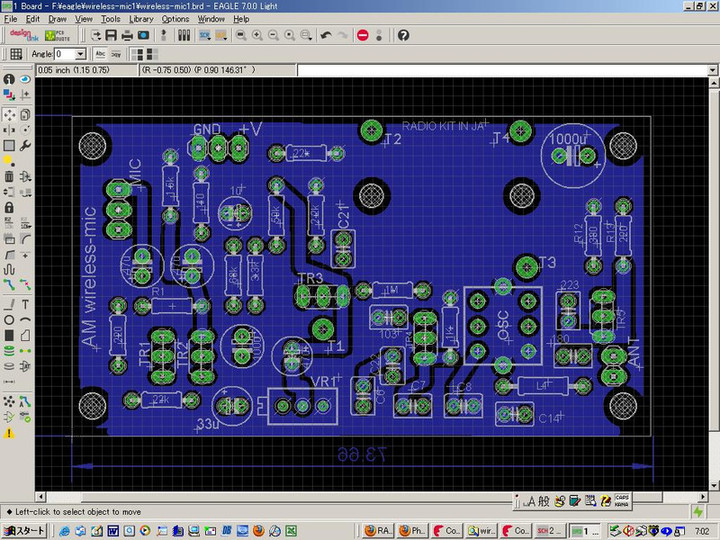The width and height of the screenshot is (720, 540).
Task: Click the red Stop command icon
Action: coord(363,35)
